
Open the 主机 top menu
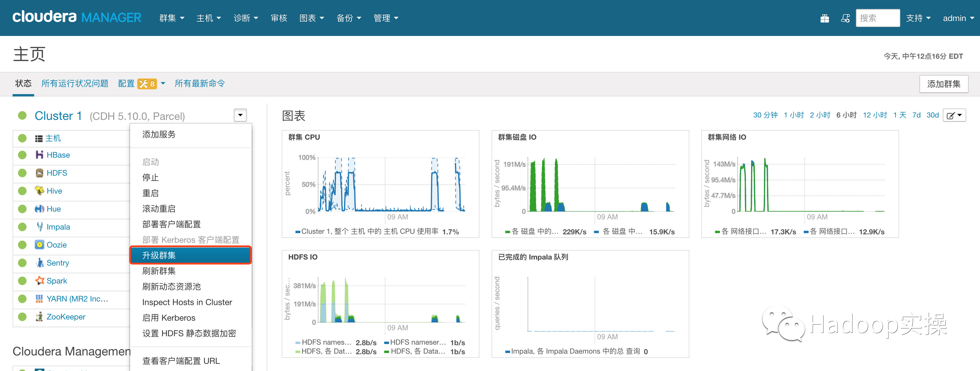(x=209, y=18)
